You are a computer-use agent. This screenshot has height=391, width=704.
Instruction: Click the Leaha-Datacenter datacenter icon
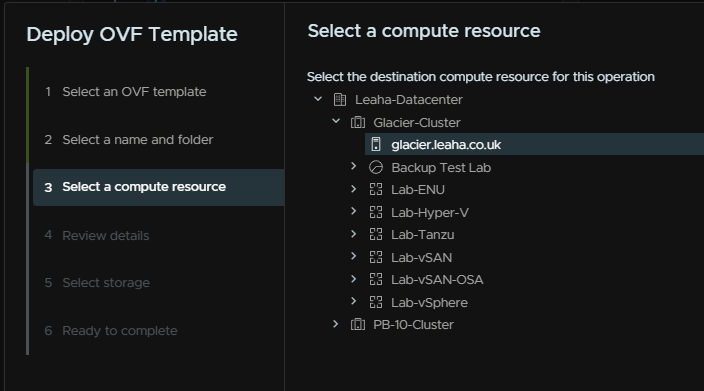coord(340,100)
